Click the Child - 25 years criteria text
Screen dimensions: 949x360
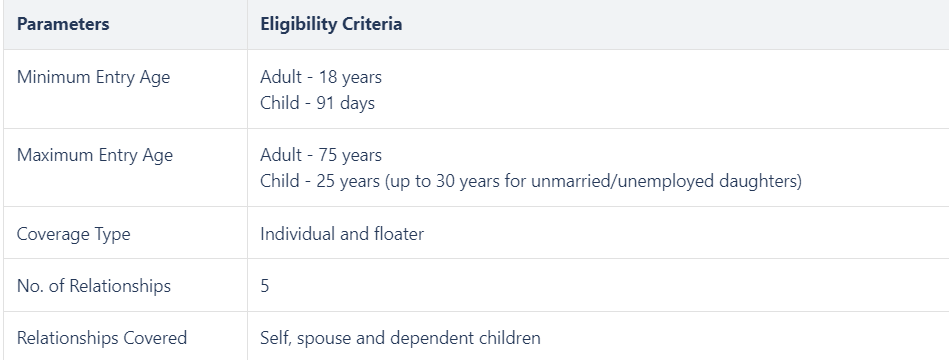point(531,181)
